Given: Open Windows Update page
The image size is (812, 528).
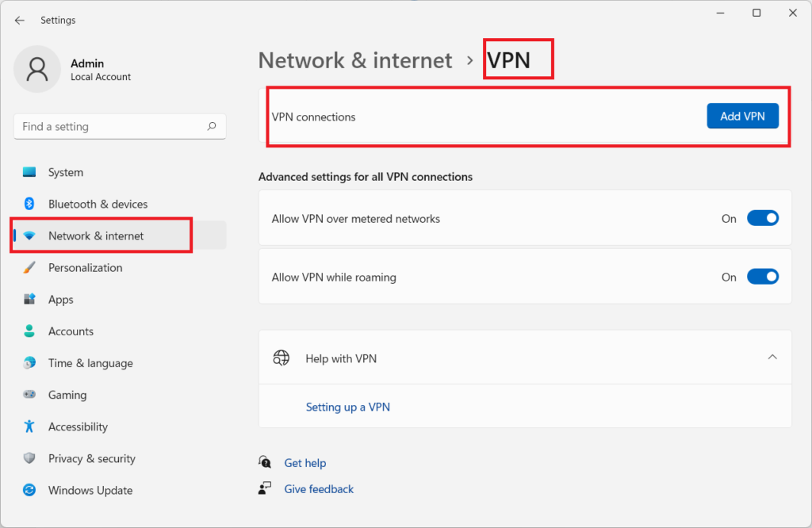Looking at the screenshot, I should [120, 490].
